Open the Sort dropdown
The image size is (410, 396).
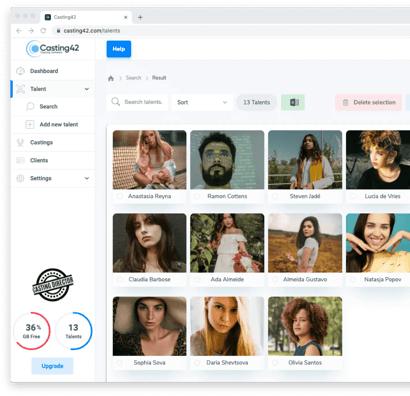202,102
